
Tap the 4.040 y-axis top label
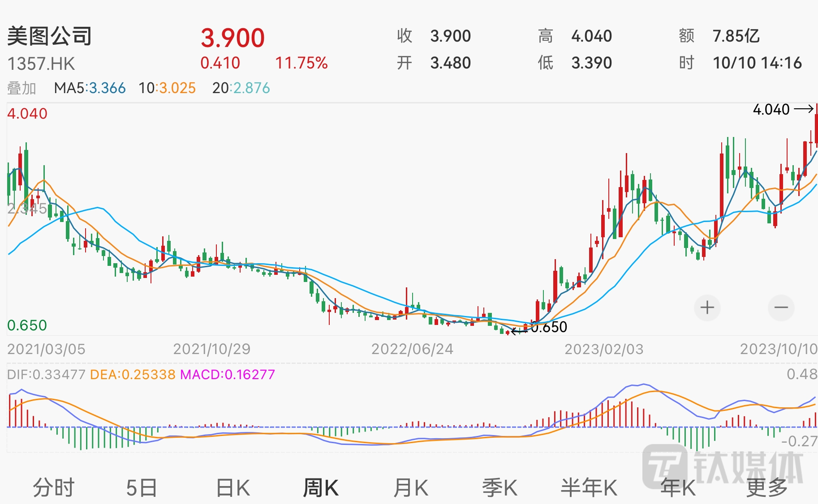pos(27,114)
